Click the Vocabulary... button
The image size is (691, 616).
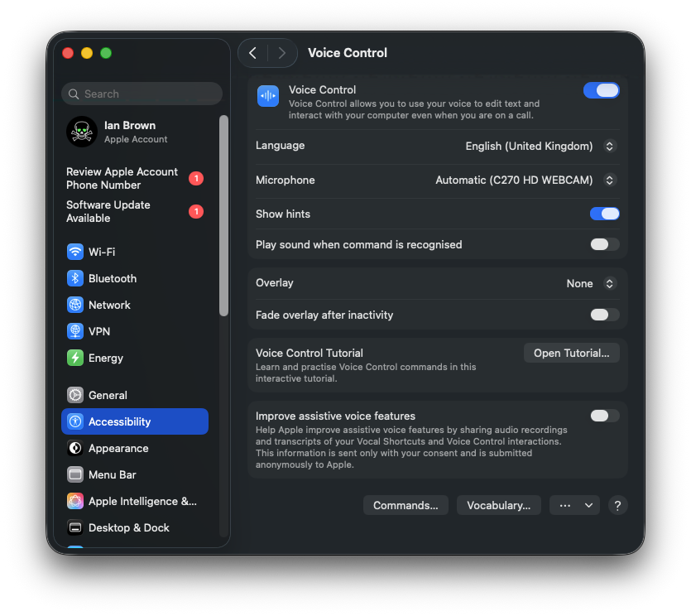click(x=498, y=505)
